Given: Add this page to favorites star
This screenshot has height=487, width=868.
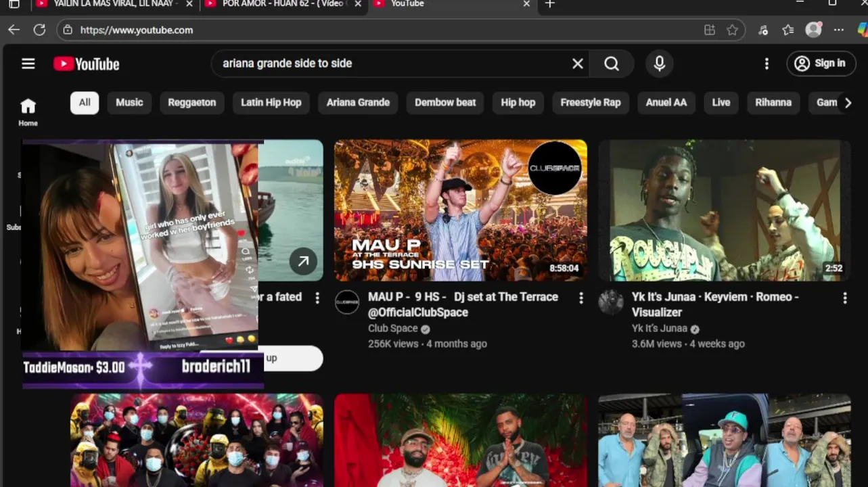Looking at the screenshot, I should click(x=732, y=30).
